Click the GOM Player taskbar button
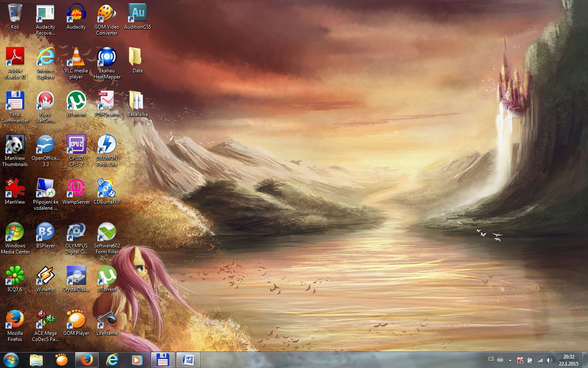The width and height of the screenshot is (588, 368). pos(62,360)
